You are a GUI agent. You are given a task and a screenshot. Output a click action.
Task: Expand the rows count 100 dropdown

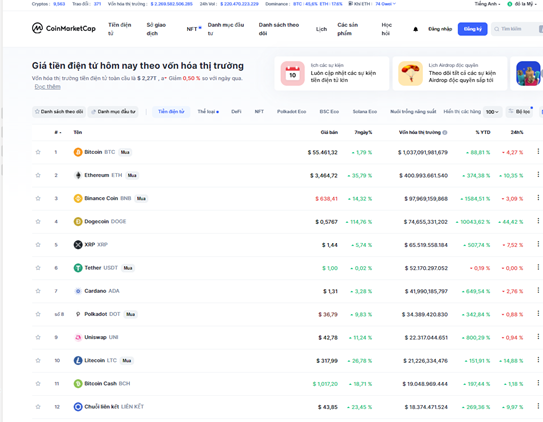[x=492, y=112]
